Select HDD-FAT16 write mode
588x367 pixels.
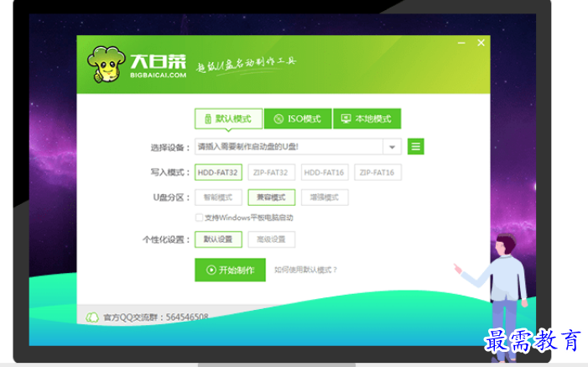[325, 172]
